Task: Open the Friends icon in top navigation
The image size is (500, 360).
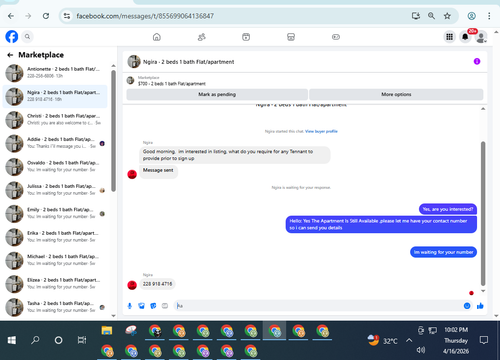Action: pyautogui.click(x=202, y=37)
